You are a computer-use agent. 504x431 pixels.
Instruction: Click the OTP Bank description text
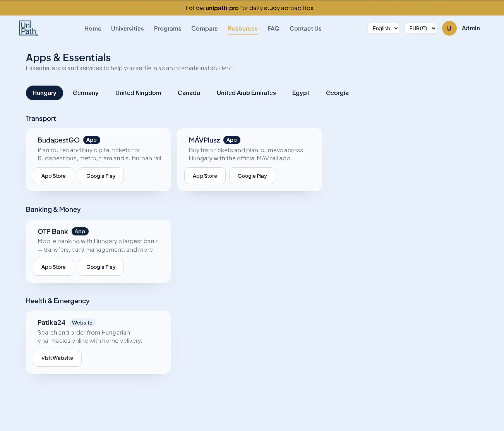(98, 246)
